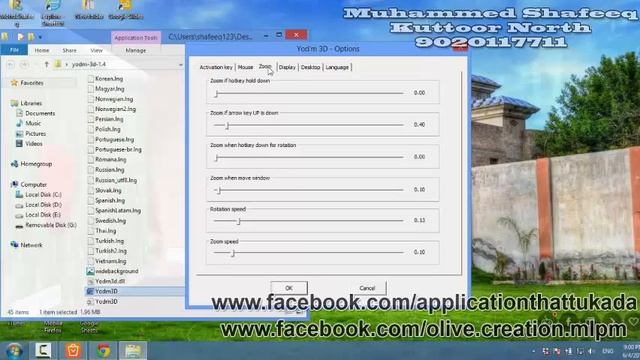Select the highlighted Yodm3D application icon
The height and width of the screenshot is (360, 640).
click(x=90, y=291)
